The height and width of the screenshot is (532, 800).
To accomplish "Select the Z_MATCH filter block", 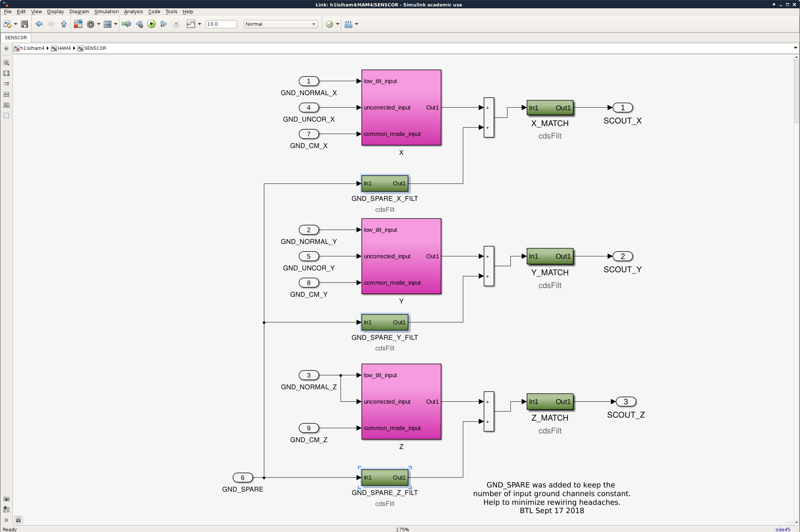I will point(550,402).
